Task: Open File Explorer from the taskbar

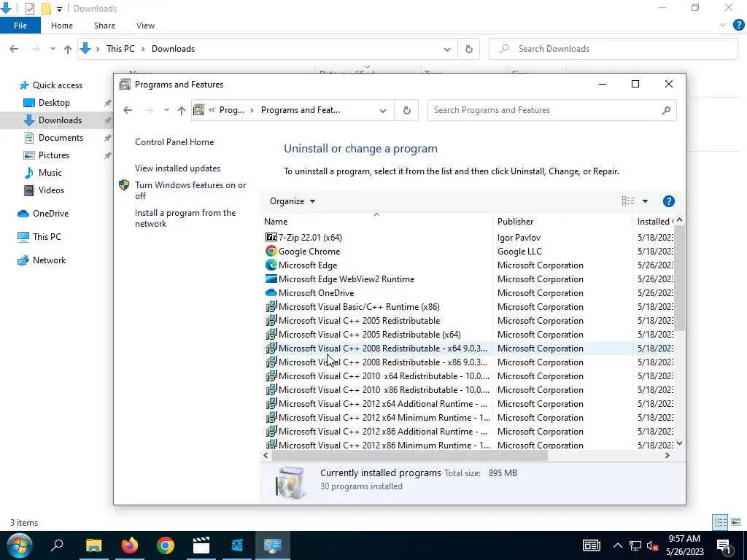Action: coord(93,545)
